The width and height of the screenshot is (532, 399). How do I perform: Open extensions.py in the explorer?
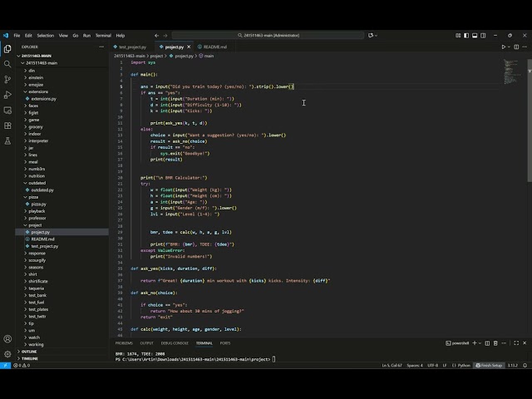pos(44,99)
